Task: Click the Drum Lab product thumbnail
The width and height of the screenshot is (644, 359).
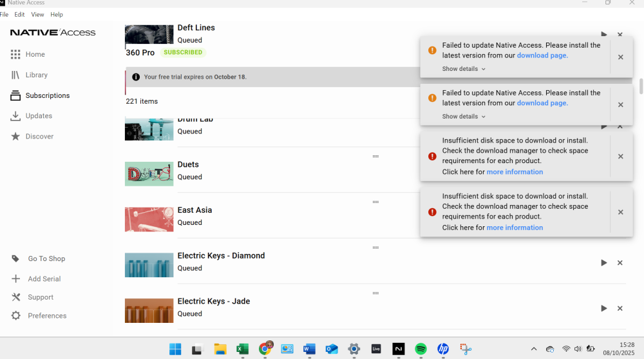Action: (x=149, y=130)
